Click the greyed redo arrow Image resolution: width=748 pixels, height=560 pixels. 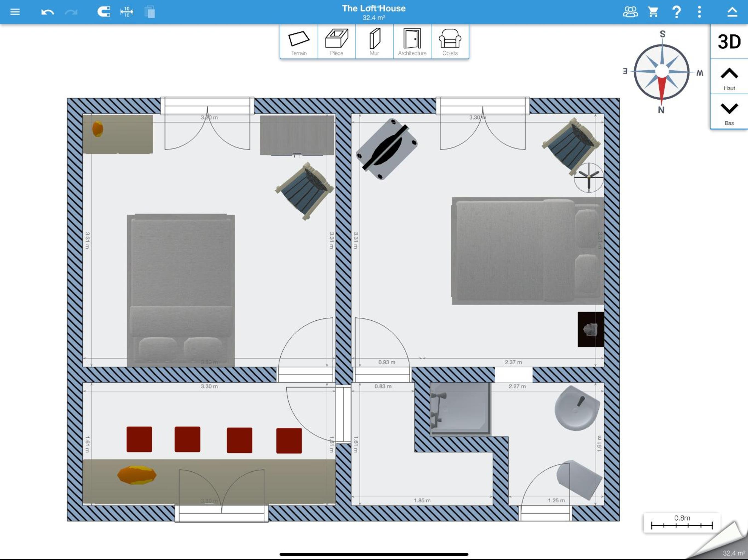pos(71,13)
